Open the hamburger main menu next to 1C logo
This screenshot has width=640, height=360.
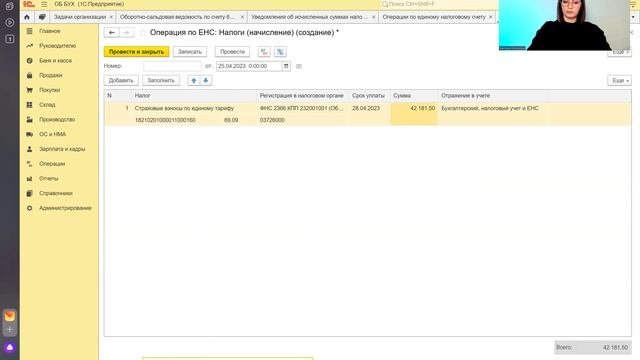[44, 4]
